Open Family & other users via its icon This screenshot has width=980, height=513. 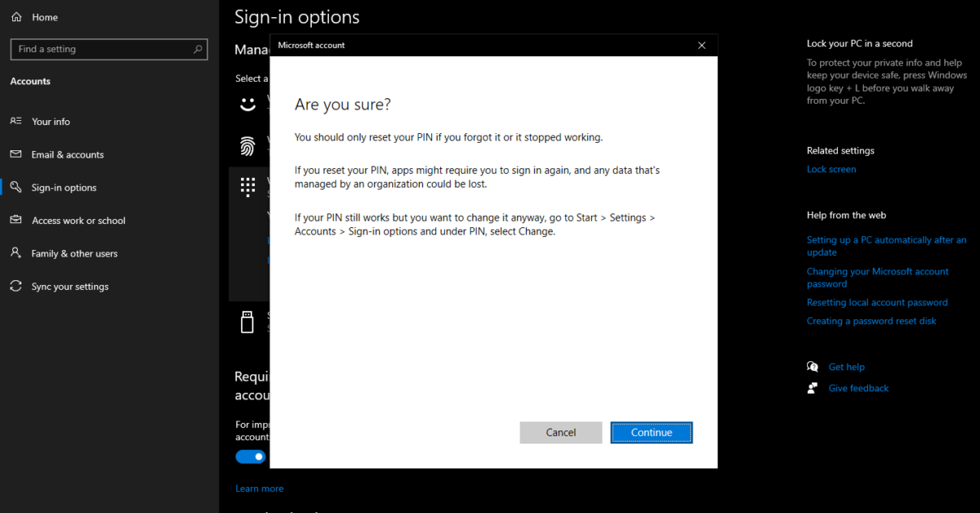(x=17, y=253)
